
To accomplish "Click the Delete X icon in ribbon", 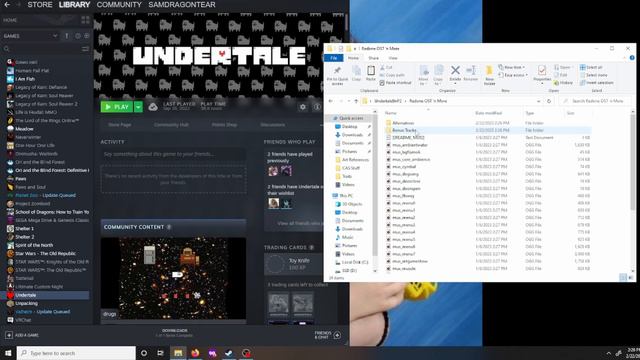I will click(x=455, y=70).
